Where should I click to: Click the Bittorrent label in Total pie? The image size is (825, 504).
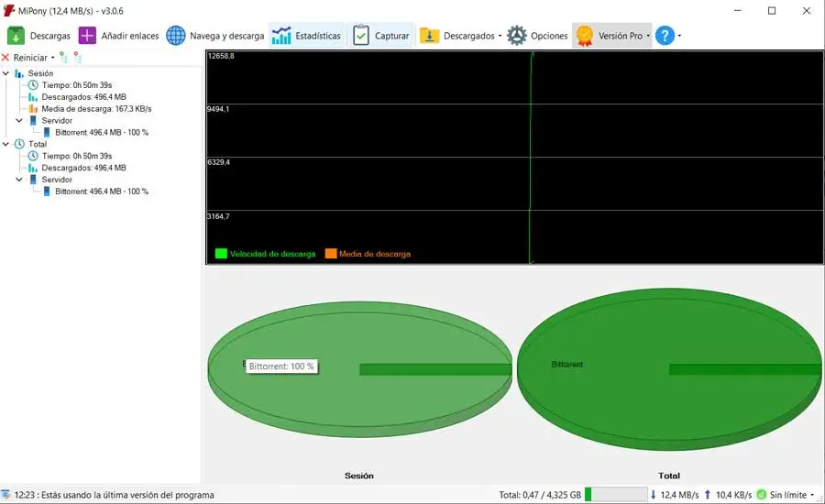pyautogui.click(x=566, y=364)
